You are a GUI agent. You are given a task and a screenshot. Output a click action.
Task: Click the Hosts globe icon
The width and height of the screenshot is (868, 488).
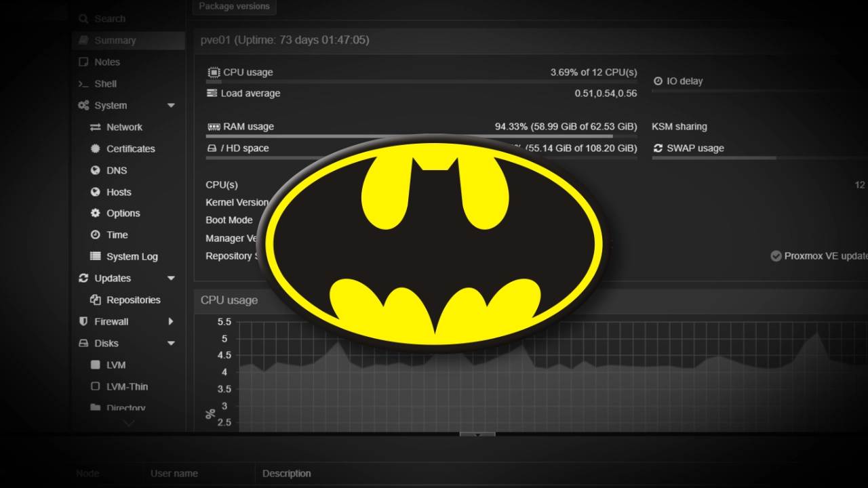[95, 192]
